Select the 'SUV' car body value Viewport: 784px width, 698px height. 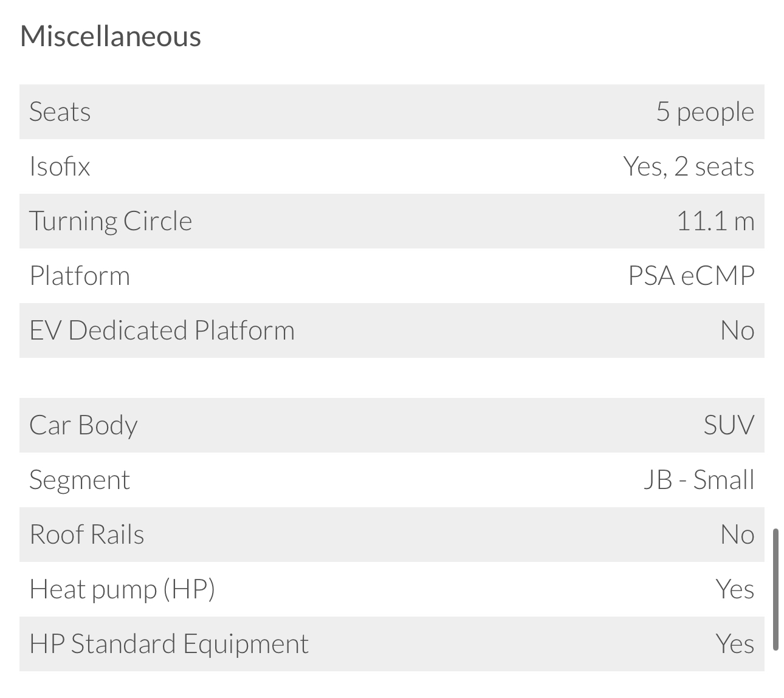click(729, 425)
